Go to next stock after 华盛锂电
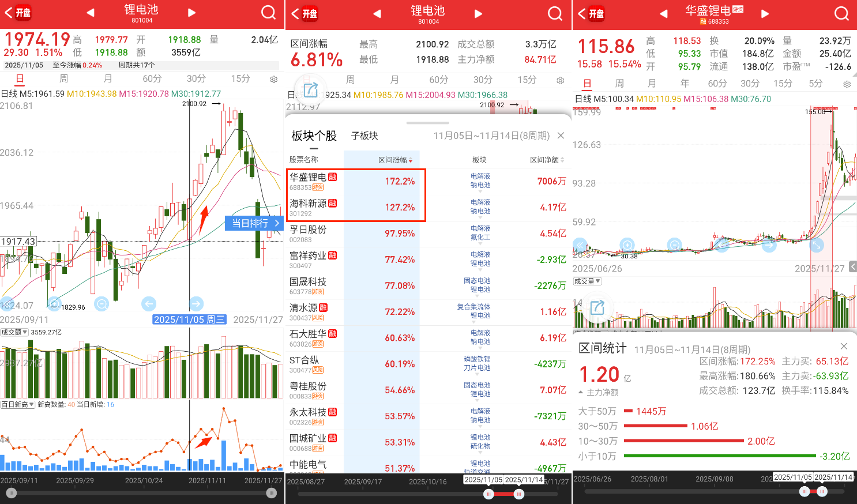This screenshot has height=504, width=857. [765, 13]
